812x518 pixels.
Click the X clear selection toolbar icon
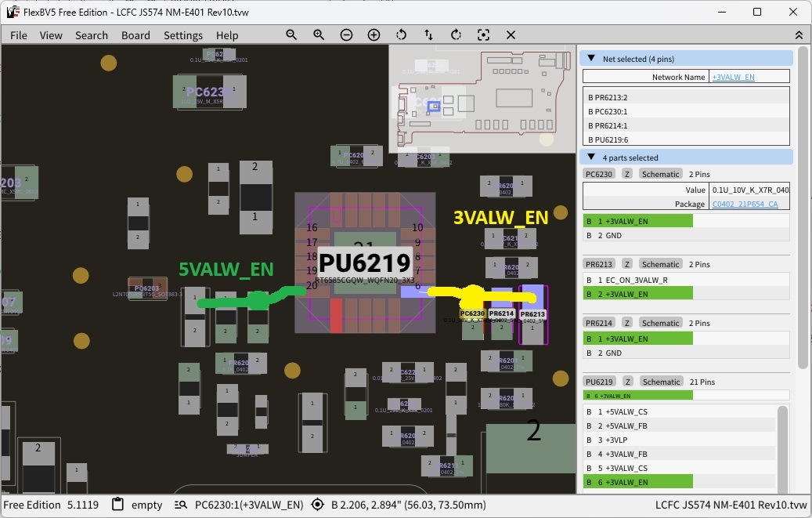[511, 35]
